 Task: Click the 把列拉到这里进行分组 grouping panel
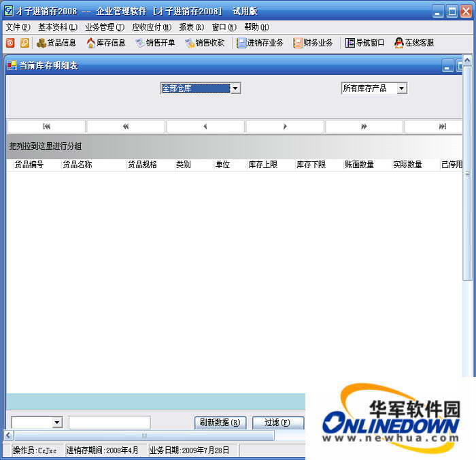coord(235,146)
